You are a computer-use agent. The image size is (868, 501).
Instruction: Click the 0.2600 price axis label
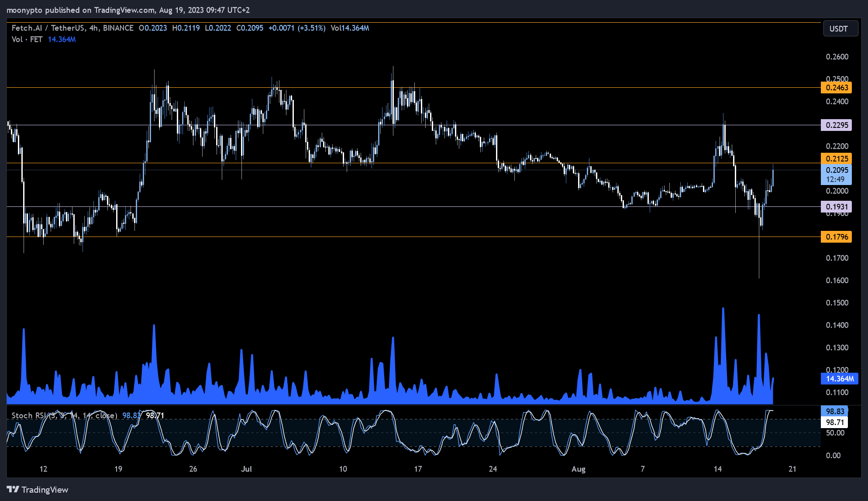[x=837, y=57]
